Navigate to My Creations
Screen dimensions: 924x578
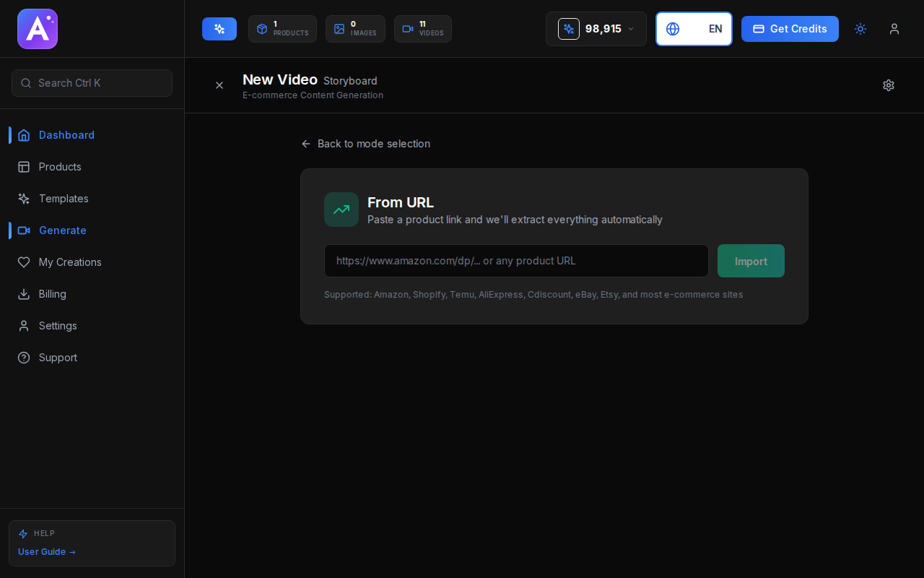click(x=70, y=262)
